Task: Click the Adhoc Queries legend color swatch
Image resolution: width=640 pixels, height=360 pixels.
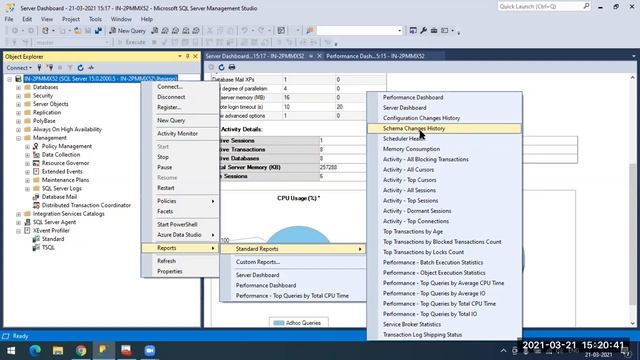Action: (x=278, y=323)
